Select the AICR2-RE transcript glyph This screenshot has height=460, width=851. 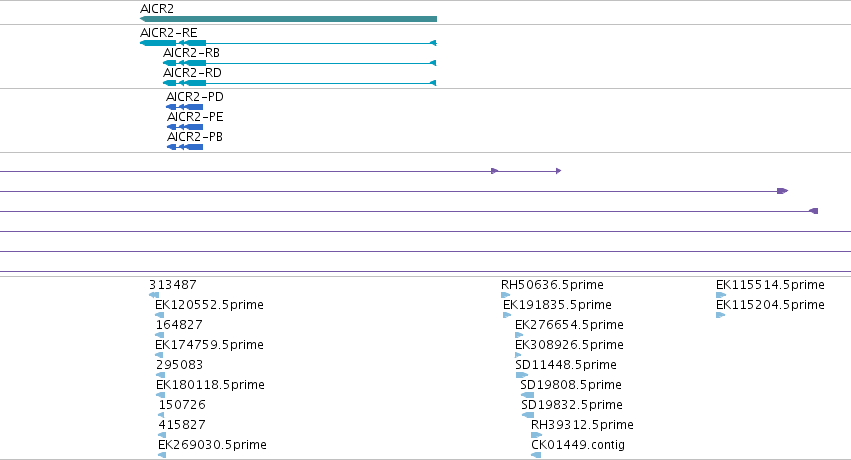tap(288, 43)
